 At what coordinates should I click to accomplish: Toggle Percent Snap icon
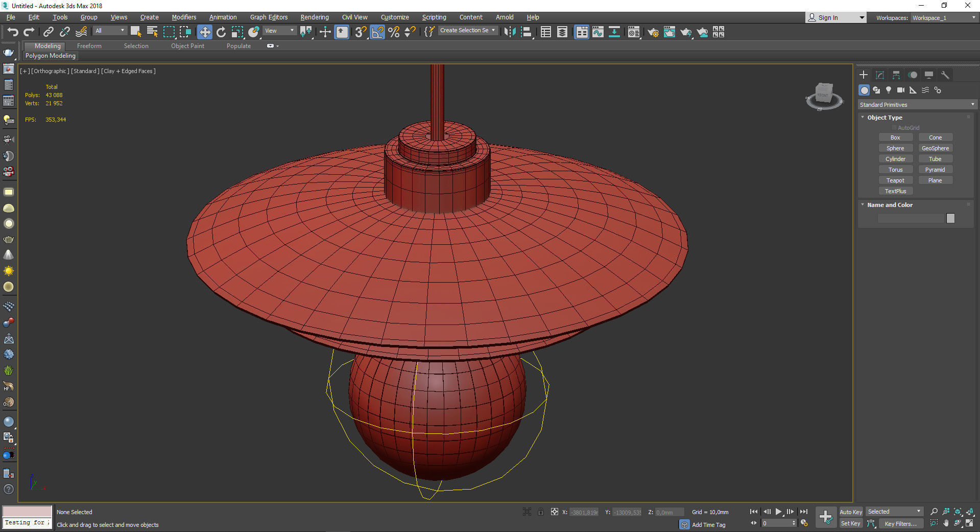(394, 32)
